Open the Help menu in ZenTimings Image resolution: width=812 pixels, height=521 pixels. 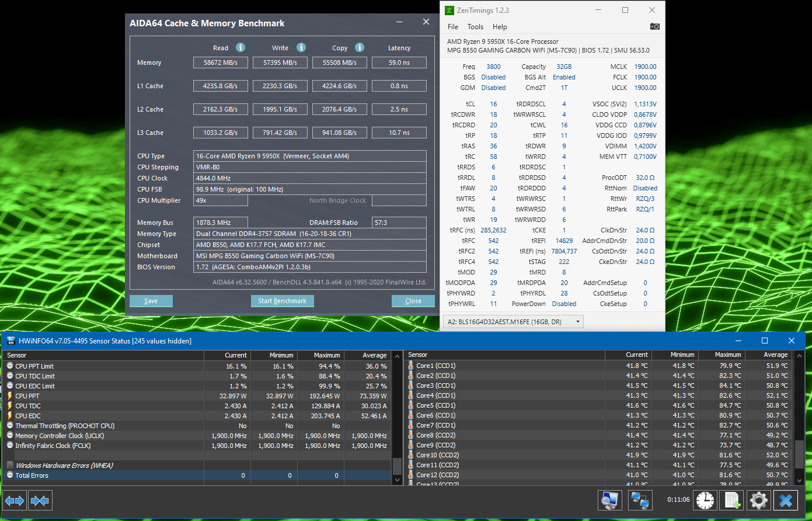[500, 27]
